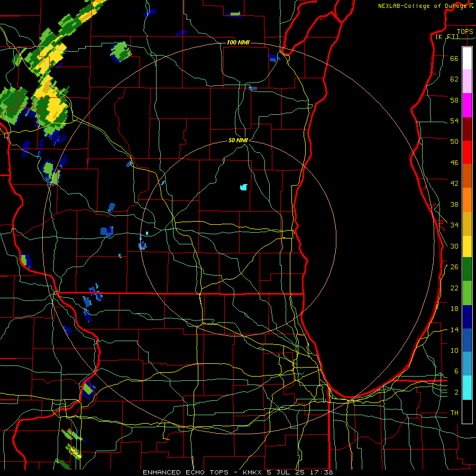This screenshot has height=476, width=476.
Task: Select the light green legend swatch
Action: coord(467,293)
